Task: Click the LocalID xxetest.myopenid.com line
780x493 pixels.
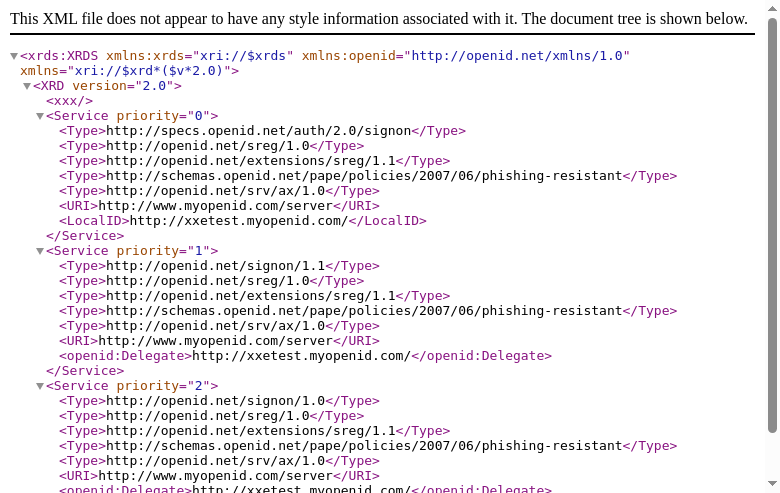Action: pos(243,220)
